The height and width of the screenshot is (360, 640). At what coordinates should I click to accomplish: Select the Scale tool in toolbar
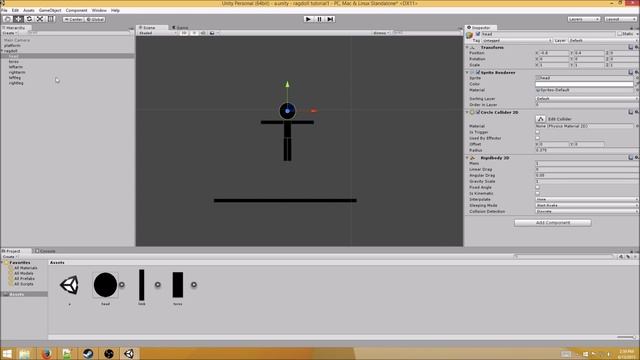tap(40, 19)
